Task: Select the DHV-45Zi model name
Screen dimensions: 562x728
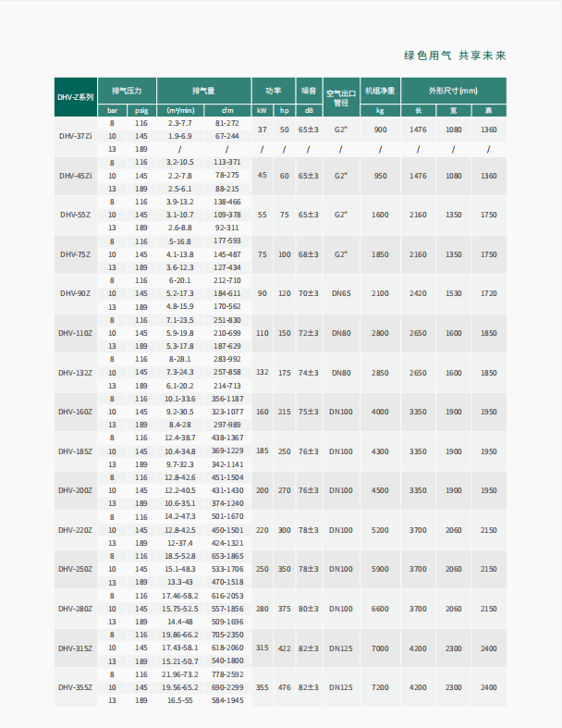Action: click(76, 176)
